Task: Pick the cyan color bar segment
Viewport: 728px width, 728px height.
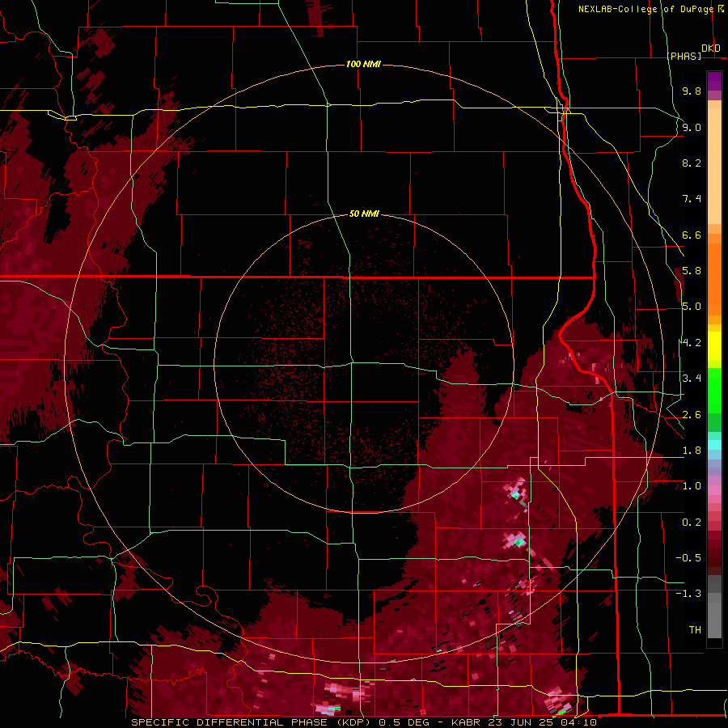Action: 714,444
